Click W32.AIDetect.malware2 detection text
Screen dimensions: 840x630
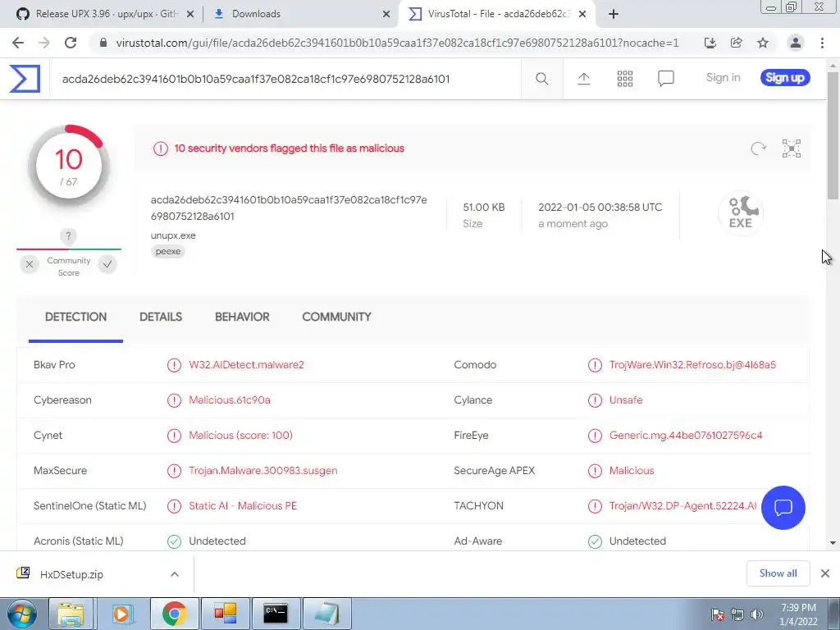pos(246,365)
